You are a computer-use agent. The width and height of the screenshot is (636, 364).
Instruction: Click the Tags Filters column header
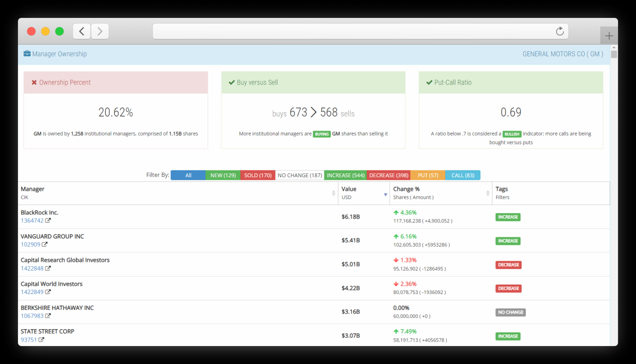pyautogui.click(x=551, y=193)
